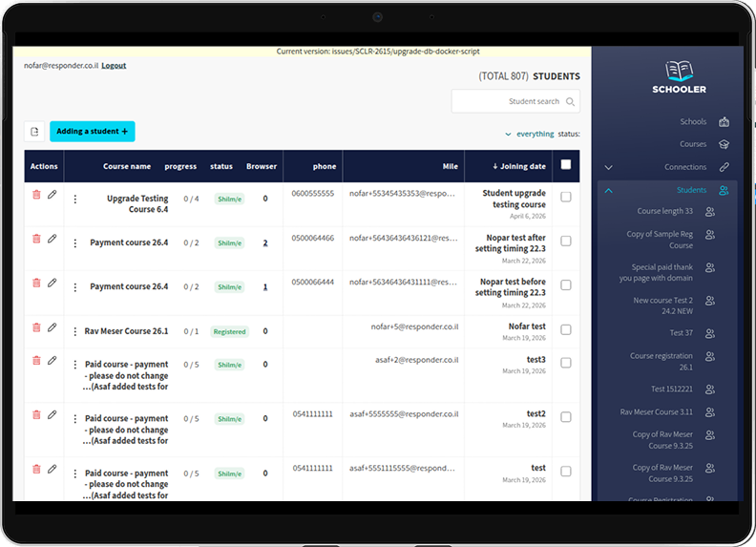Delete the Nopar test after setting timing row
Viewport: 756px width, 547px height.
(36, 239)
